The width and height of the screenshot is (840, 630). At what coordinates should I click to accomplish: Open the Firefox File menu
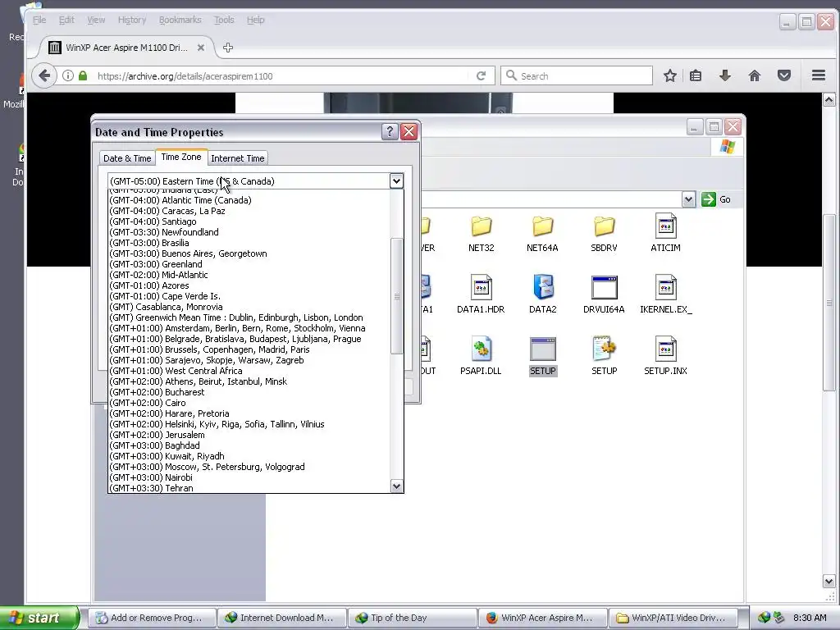pyautogui.click(x=39, y=20)
